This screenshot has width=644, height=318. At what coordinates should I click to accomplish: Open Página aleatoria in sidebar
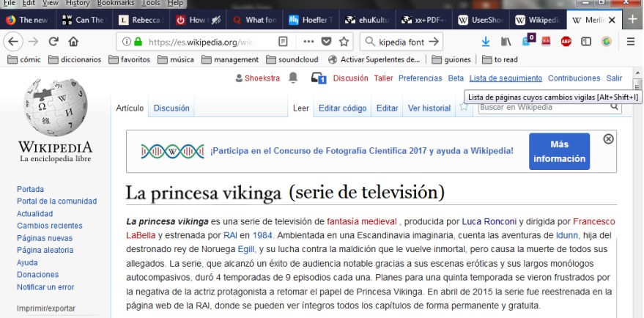click(45, 250)
